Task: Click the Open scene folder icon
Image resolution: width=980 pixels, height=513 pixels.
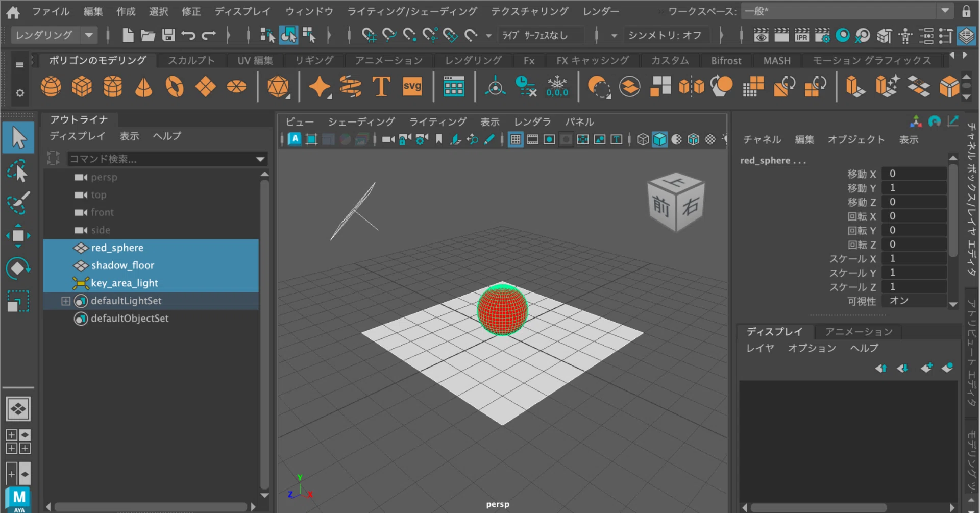Action: tap(148, 35)
